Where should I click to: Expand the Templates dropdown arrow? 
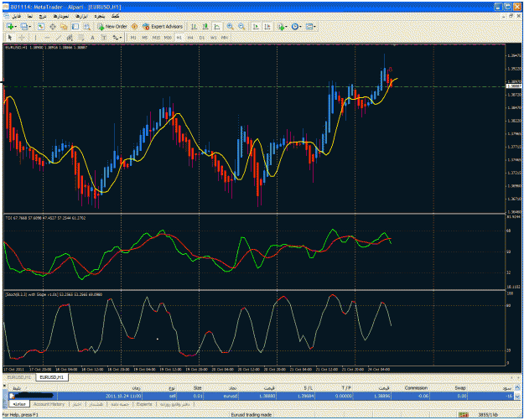314,27
